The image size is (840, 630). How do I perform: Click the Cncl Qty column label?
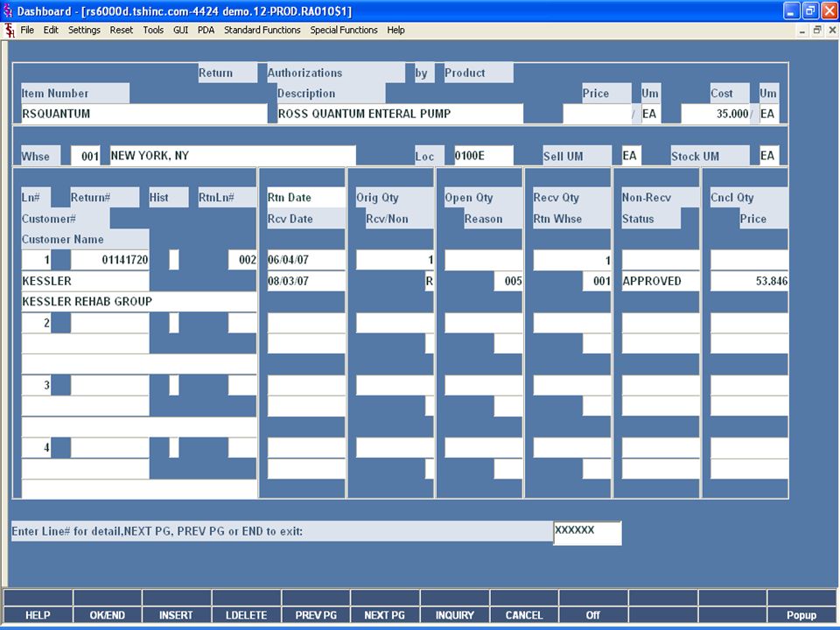click(749, 197)
